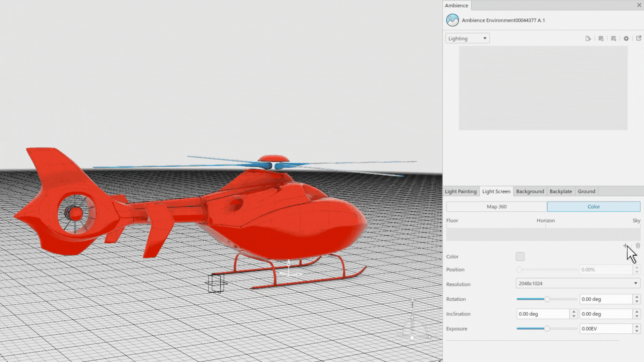Click the faint axis compass in viewport
The image size is (644, 362).
coord(414,320)
